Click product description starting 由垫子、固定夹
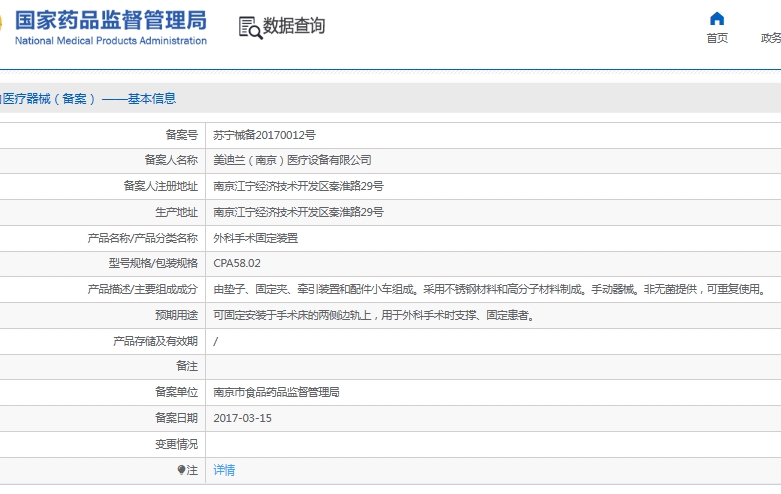This screenshot has height=494, width=781. pyautogui.click(x=492, y=289)
